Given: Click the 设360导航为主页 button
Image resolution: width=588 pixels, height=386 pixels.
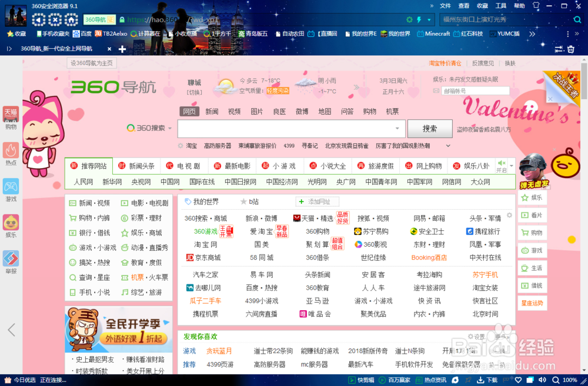Looking at the screenshot, I should (x=92, y=63).
